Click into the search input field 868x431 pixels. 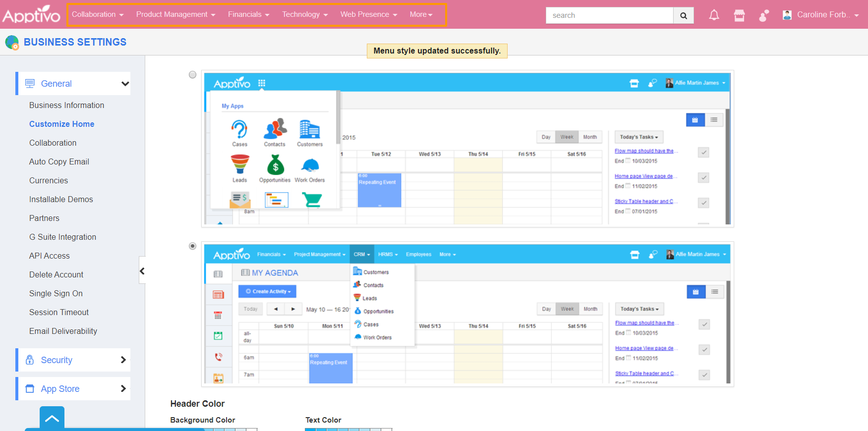(x=609, y=15)
